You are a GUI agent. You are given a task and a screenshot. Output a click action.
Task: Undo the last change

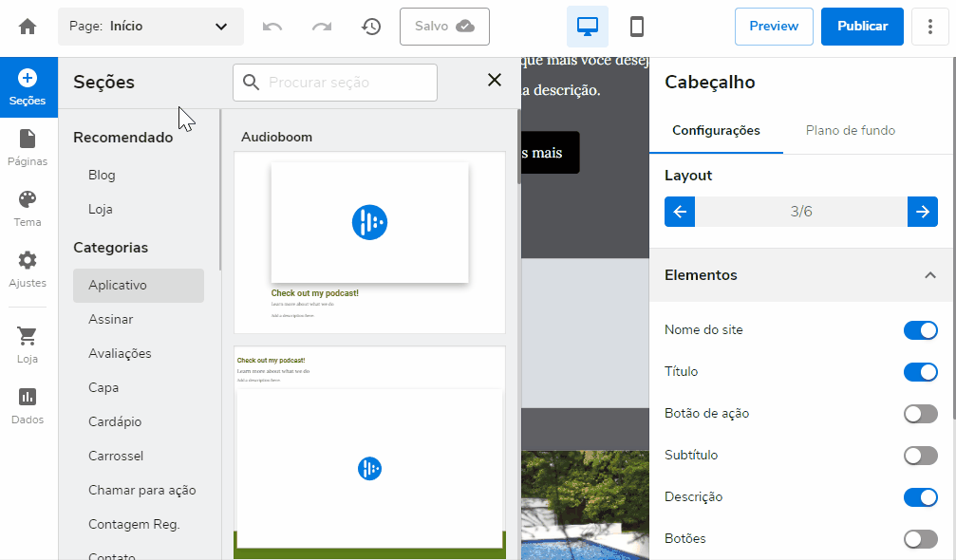tap(272, 27)
